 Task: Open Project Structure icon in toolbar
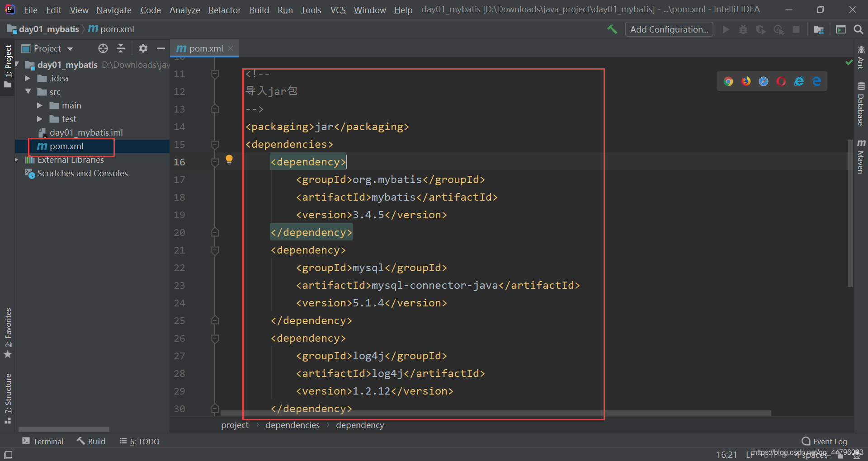[819, 29]
